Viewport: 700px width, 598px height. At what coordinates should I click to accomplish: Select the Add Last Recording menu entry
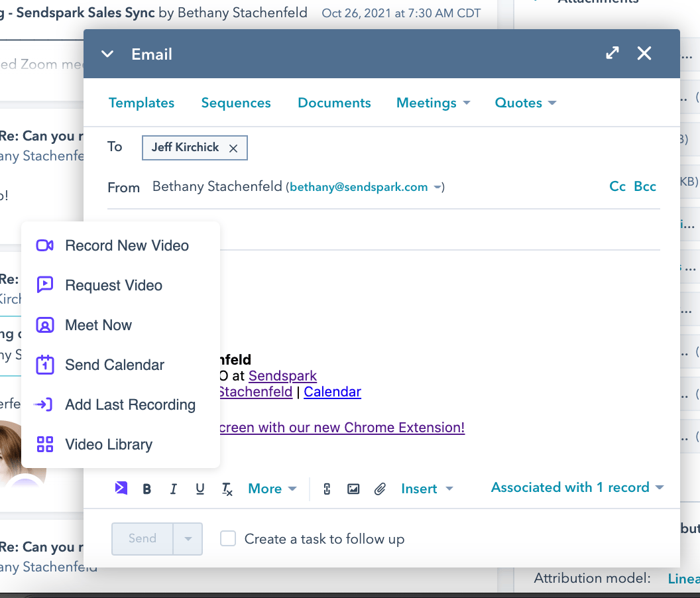(x=121, y=404)
